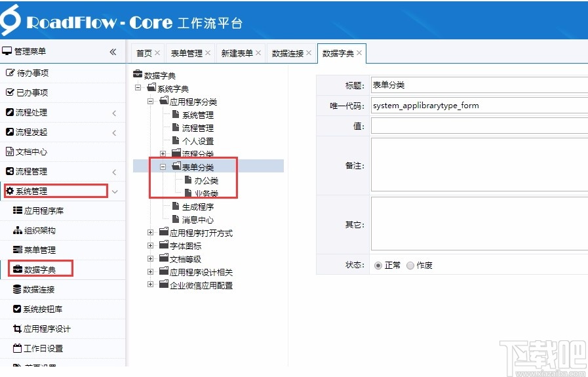Image resolution: width=588 pixels, height=377 pixels.
Task: Select the 正常 status radio button
Action: pos(378,266)
